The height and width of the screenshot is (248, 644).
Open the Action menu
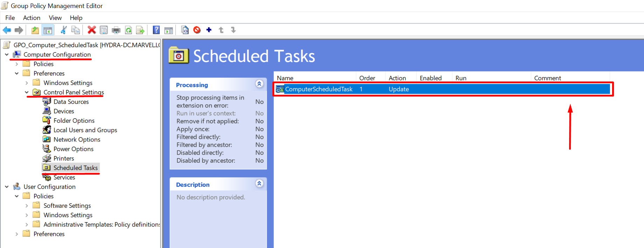(x=32, y=18)
